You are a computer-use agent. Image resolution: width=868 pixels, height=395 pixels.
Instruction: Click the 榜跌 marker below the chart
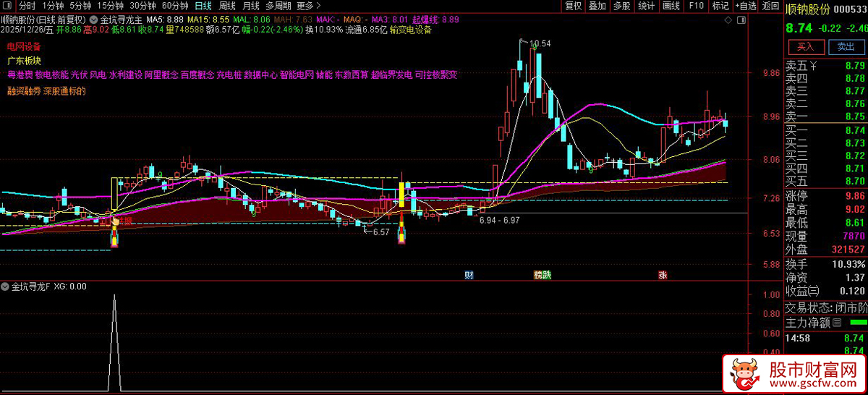542,275
